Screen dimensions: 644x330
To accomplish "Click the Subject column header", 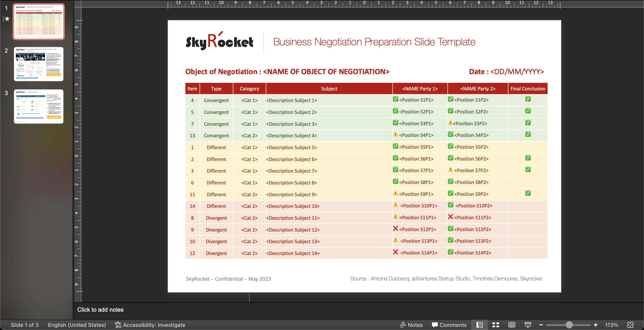I will (329, 89).
